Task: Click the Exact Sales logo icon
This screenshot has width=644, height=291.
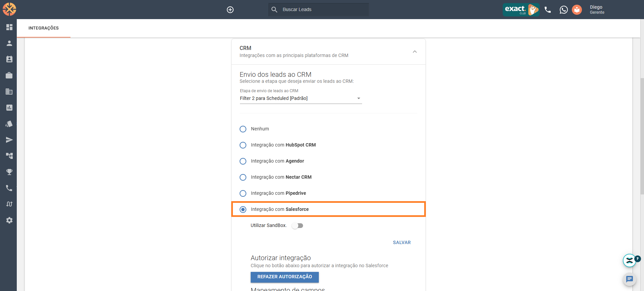Action: pyautogui.click(x=9, y=9)
